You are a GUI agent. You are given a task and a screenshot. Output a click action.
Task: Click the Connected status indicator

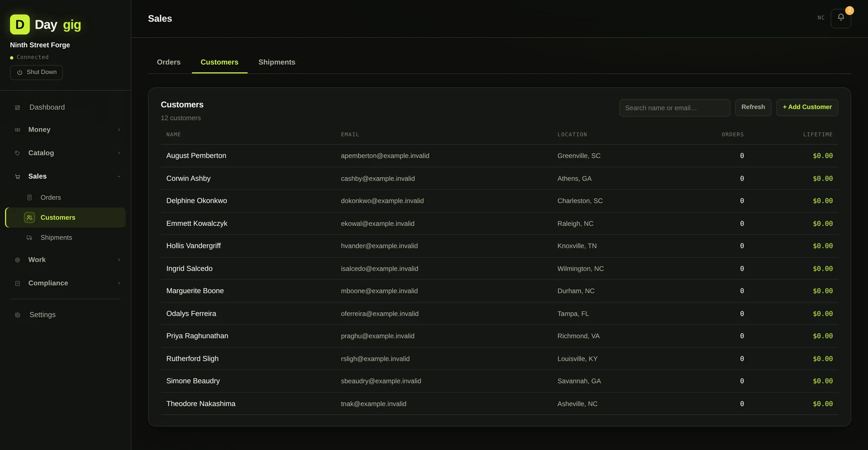pos(29,58)
